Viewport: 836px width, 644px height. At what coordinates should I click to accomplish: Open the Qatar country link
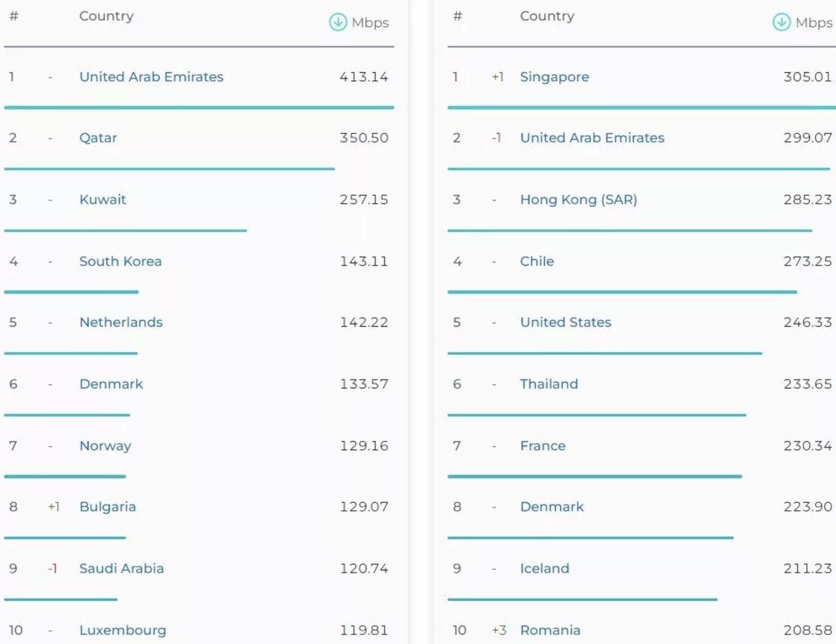98,138
